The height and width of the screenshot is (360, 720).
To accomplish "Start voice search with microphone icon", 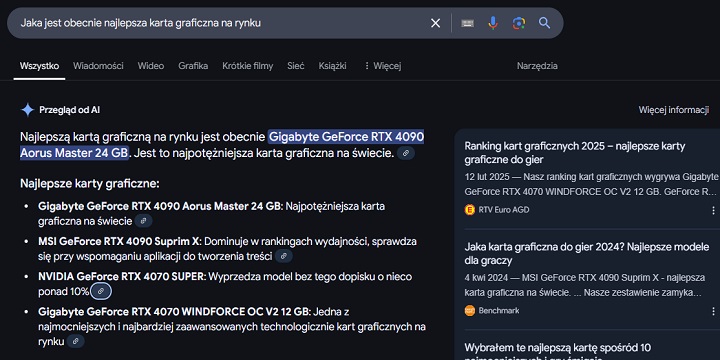I will (x=493, y=23).
